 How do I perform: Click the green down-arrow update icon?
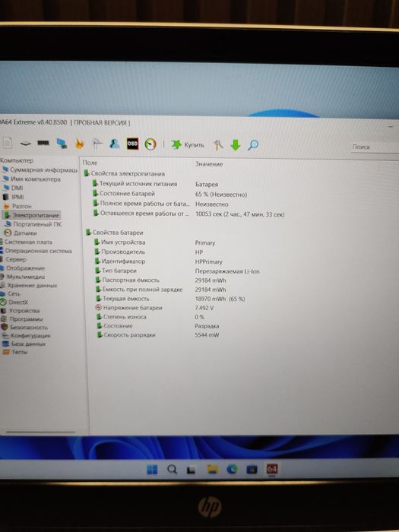pos(235,145)
